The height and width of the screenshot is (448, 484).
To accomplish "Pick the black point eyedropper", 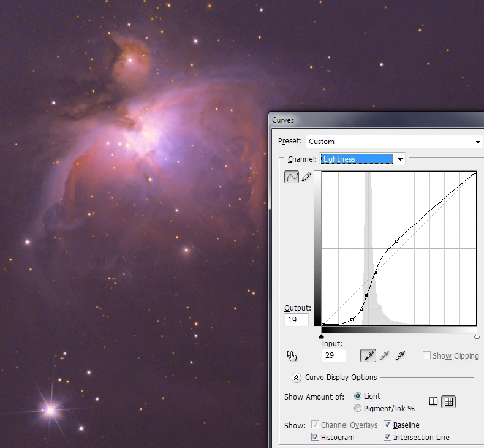I will tap(368, 355).
